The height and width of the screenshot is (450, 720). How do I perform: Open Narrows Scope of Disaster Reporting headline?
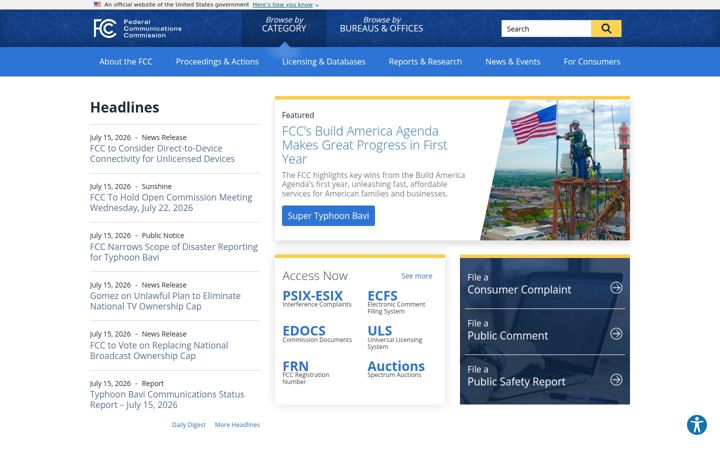(x=174, y=252)
